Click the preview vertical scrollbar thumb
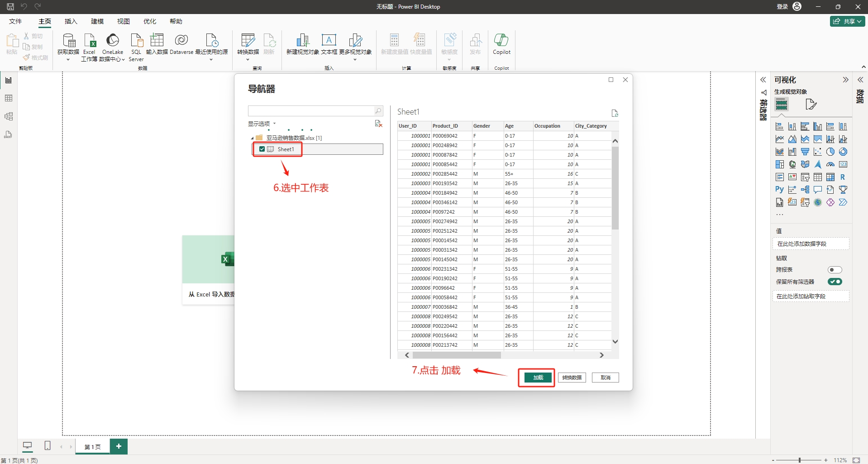The height and width of the screenshot is (464, 868). pyautogui.click(x=615, y=187)
